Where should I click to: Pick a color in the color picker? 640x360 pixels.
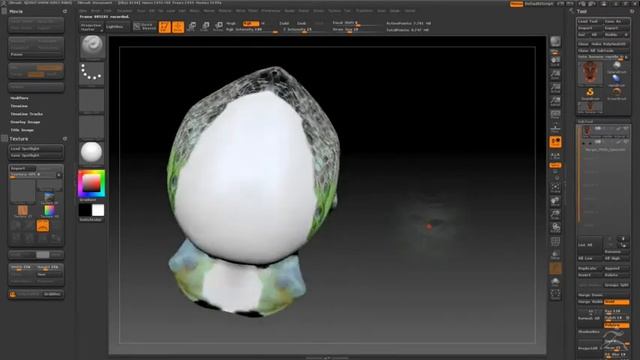(91, 183)
